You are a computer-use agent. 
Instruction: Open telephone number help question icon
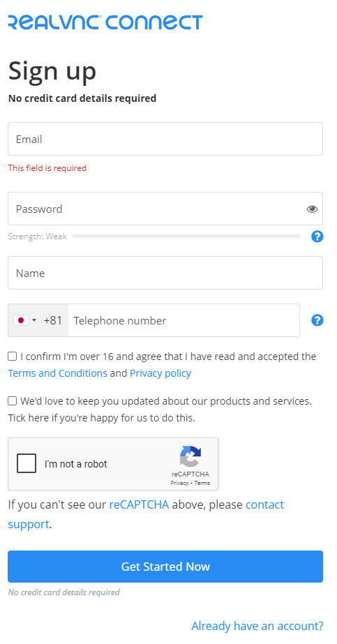coord(317,320)
